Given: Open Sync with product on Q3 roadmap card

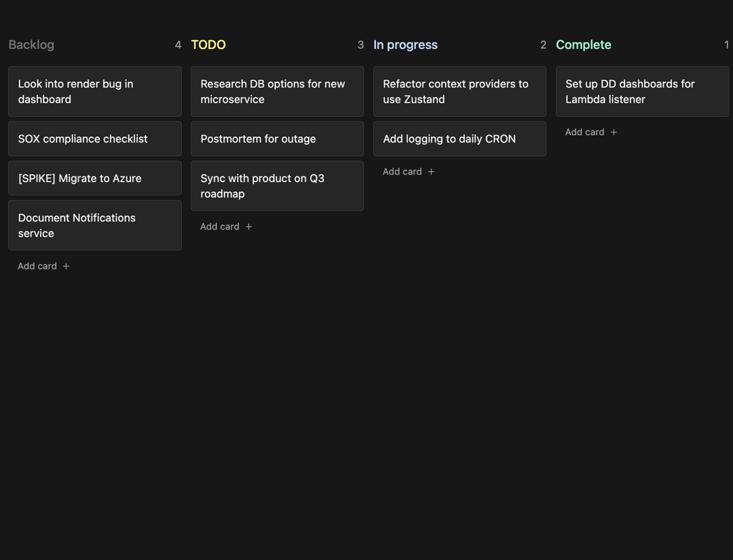Looking at the screenshot, I should click(x=277, y=185).
